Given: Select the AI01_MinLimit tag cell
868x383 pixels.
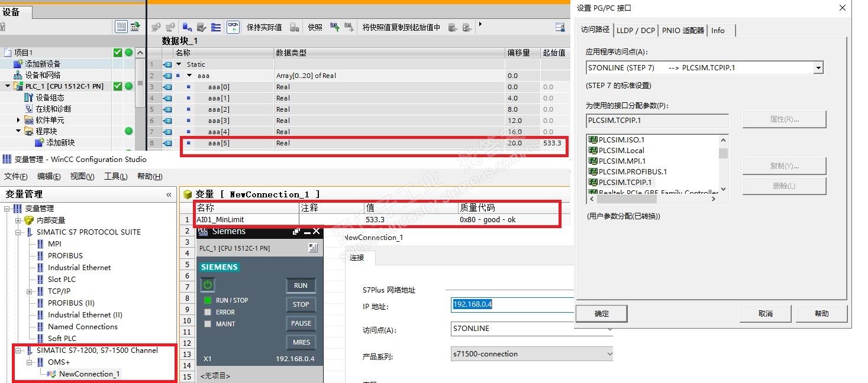Looking at the screenshot, I should tap(247, 219).
